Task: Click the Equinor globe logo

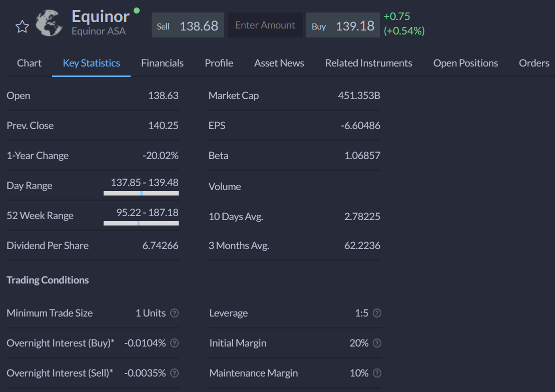Action: click(49, 23)
